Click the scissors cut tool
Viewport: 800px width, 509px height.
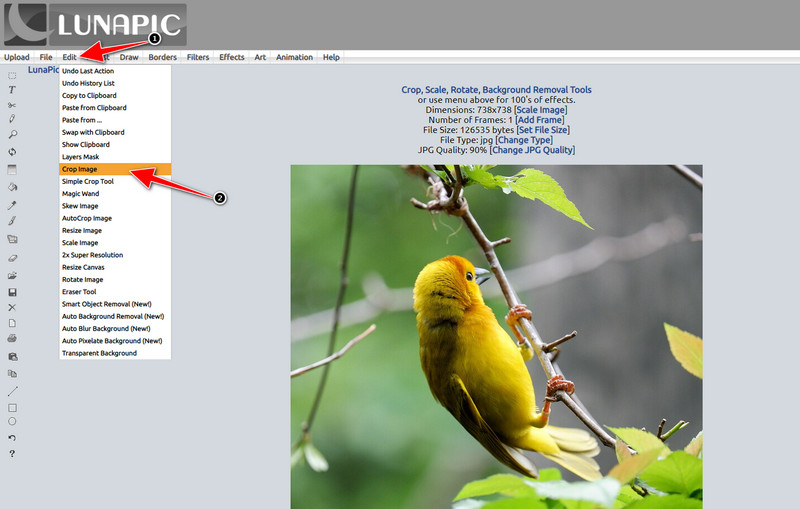[12, 105]
